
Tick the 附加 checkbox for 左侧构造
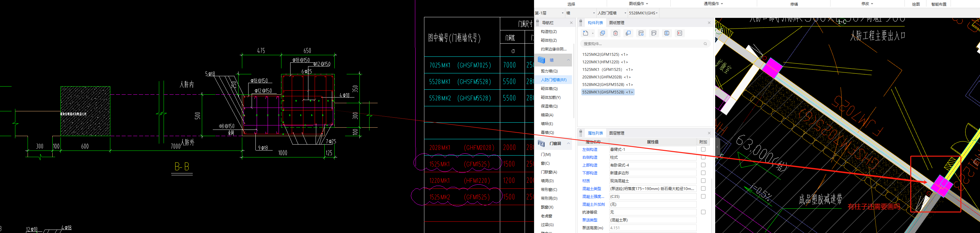[x=703, y=149]
